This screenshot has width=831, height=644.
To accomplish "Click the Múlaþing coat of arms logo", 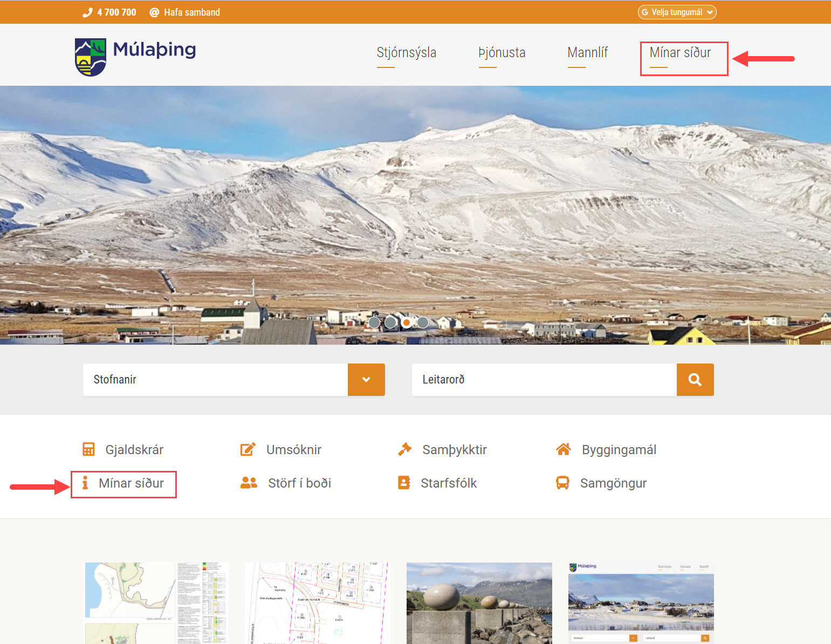I will tap(90, 57).
